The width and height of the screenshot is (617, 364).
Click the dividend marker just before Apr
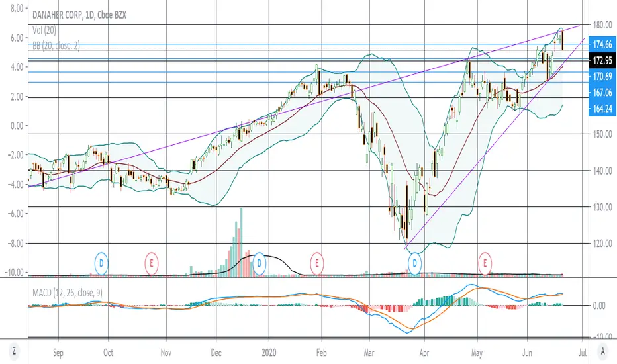pyautogui.click(x=414, y=263)
